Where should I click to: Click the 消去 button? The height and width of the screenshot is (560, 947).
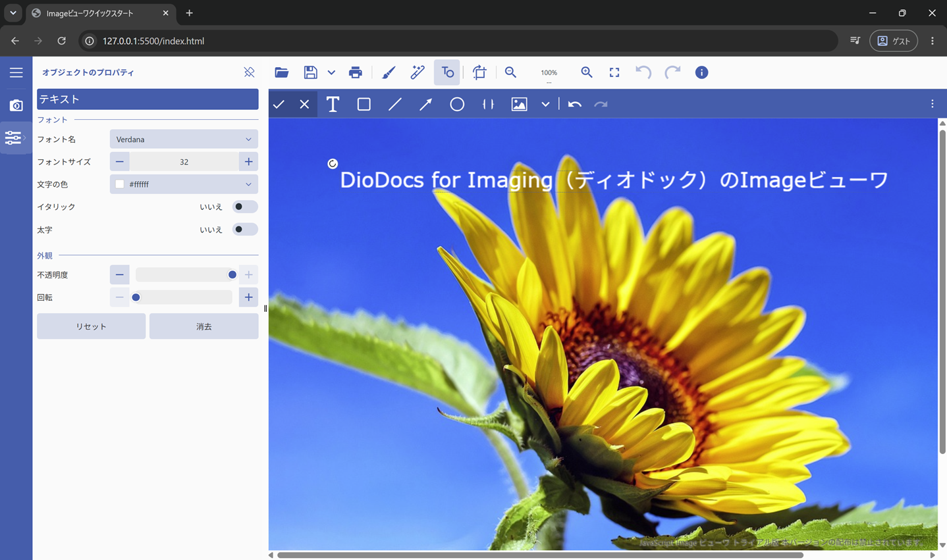point(204,326)
